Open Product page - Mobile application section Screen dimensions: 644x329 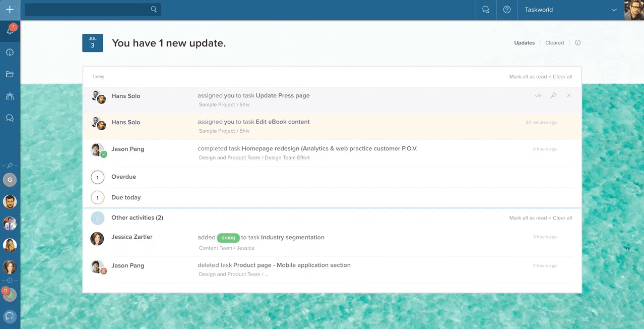(x=292, y=265)
